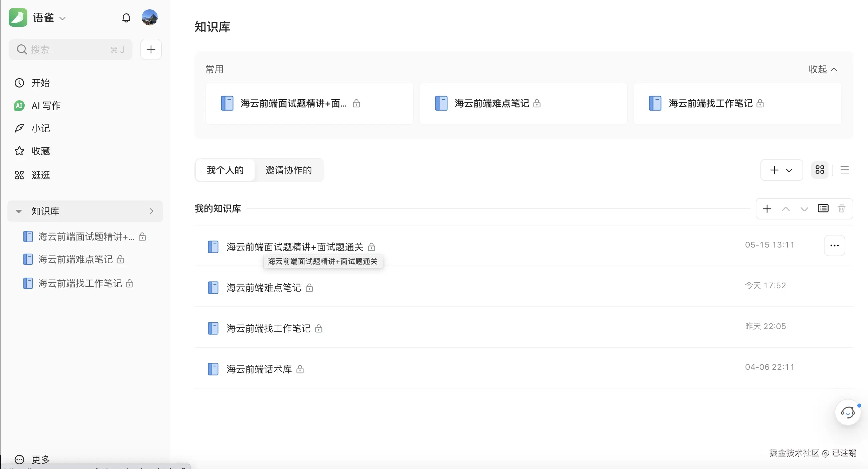Add item with group toolbar plus icon
This screenshot has height=469, width=868.
[x=767, y=208]
